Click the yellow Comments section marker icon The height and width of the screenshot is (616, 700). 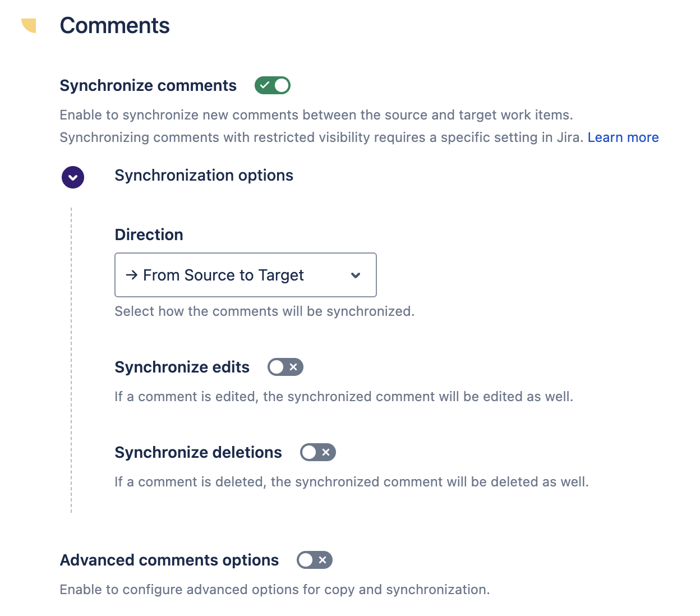point(29,25)
